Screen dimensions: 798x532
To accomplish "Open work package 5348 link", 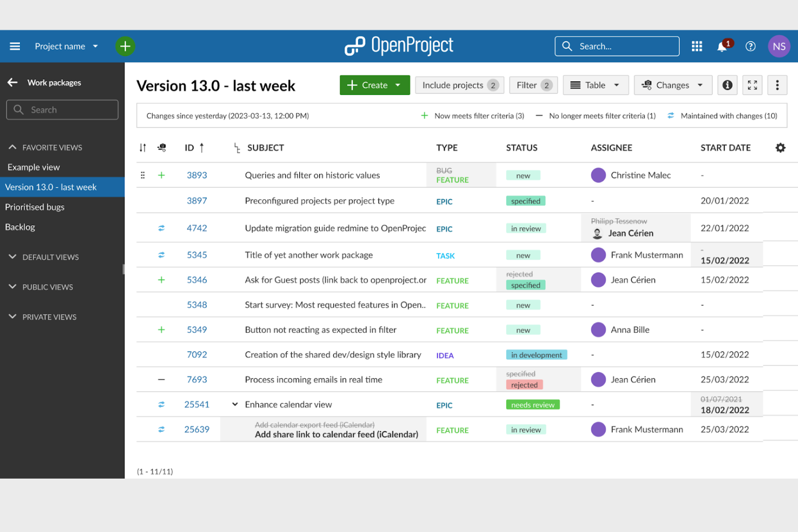I will click(197, 305).
